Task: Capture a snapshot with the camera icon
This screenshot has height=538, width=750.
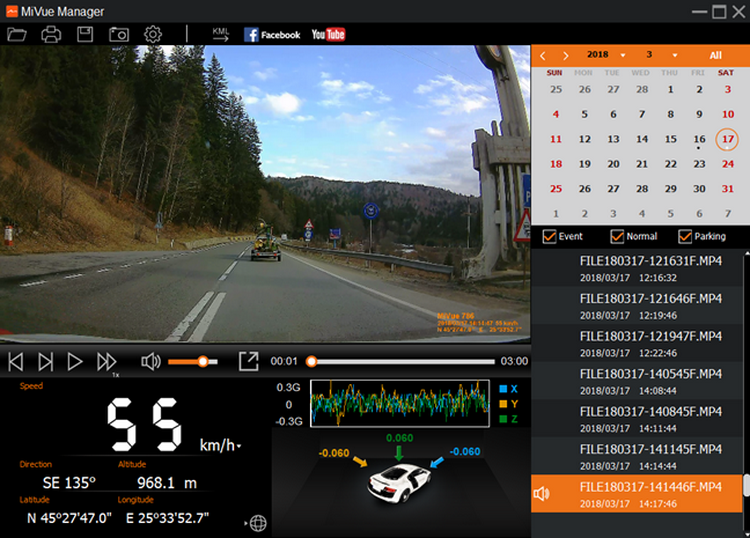Action: 119,34
